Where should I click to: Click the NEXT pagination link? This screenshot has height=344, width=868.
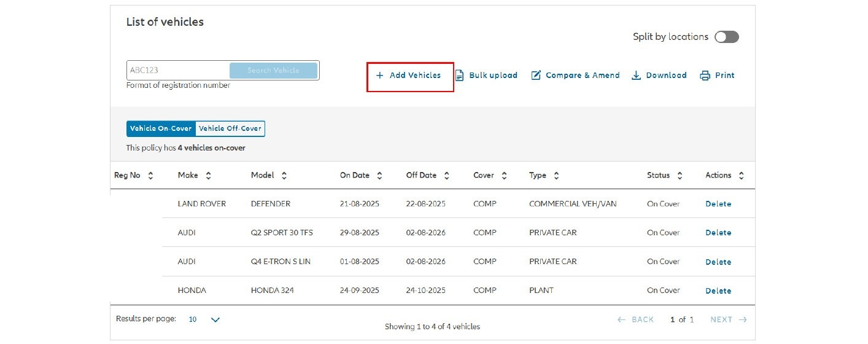coord(729,319)
